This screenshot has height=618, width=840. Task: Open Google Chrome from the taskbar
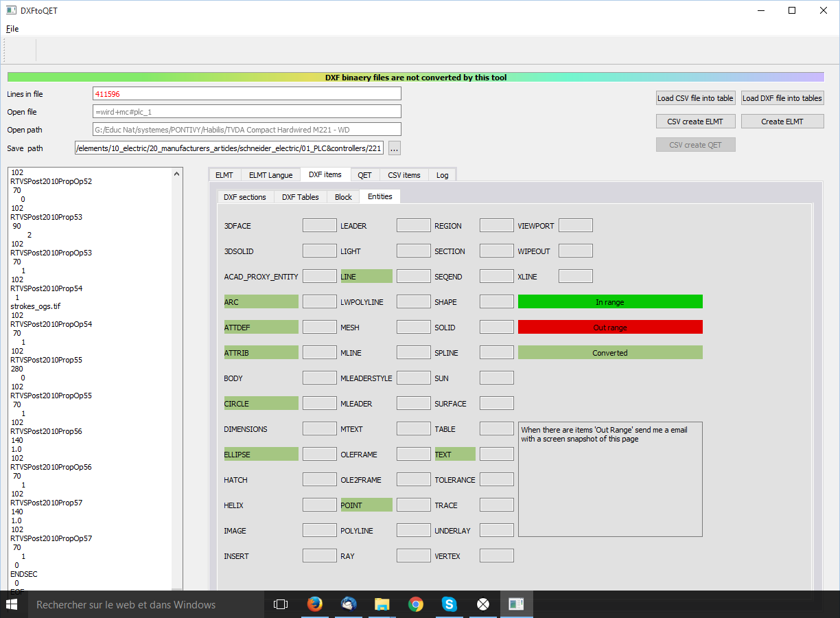point(416,604)
